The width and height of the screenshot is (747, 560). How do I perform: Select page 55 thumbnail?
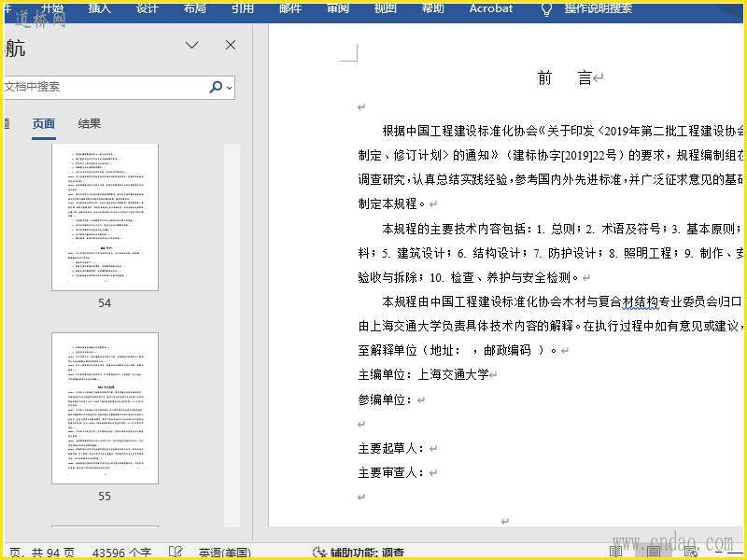105,408
